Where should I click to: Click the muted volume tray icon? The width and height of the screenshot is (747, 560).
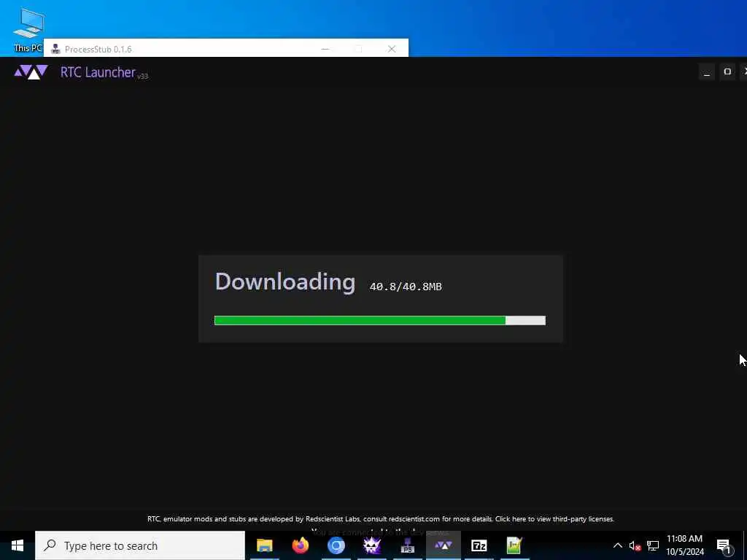(635, 545)
